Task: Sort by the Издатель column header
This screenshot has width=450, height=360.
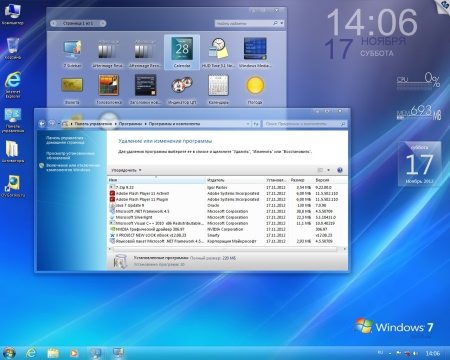Action: (235, 180)
